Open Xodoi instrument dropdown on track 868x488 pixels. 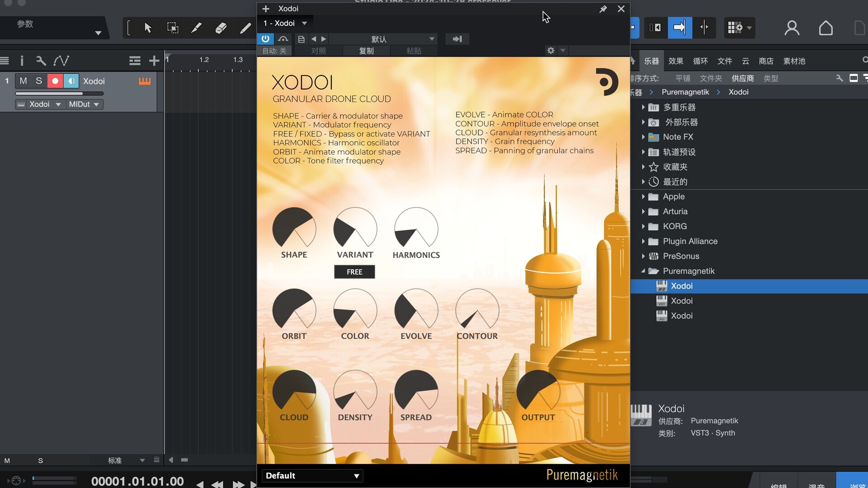pos(40,104)
